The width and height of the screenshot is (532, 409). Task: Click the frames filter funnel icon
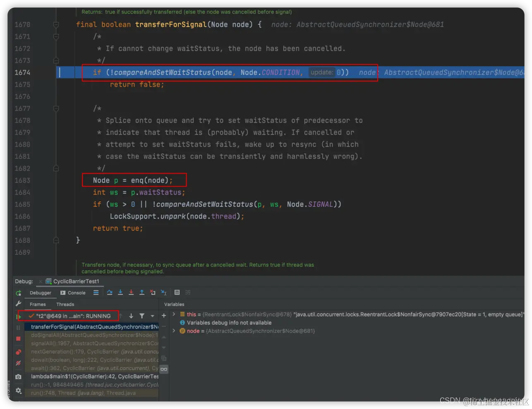142,316
